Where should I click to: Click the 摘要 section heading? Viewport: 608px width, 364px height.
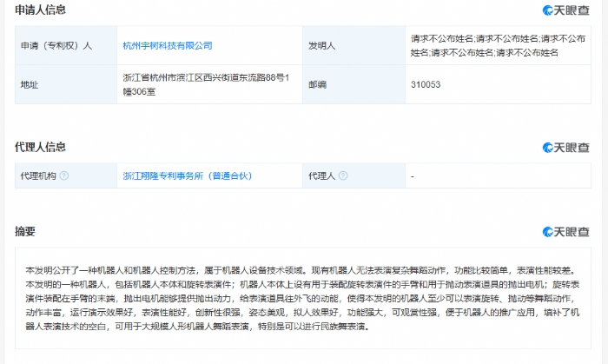coord(25,231)
